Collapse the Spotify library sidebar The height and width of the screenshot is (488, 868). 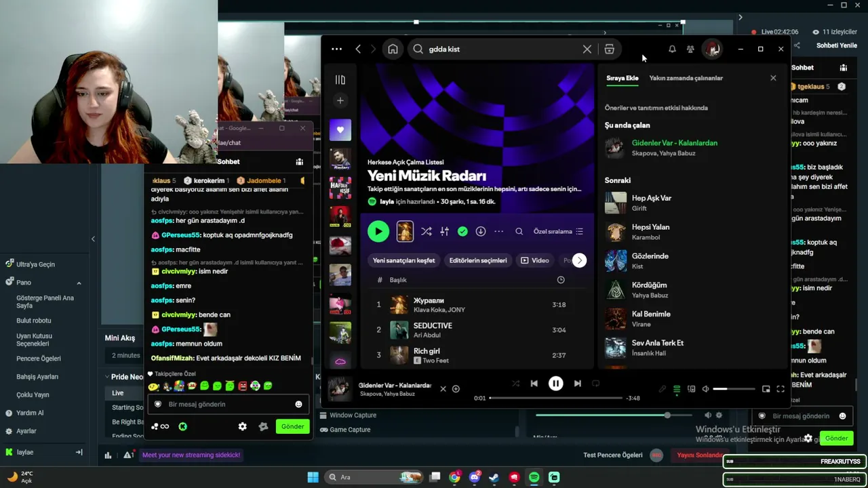tap(340, 80)
